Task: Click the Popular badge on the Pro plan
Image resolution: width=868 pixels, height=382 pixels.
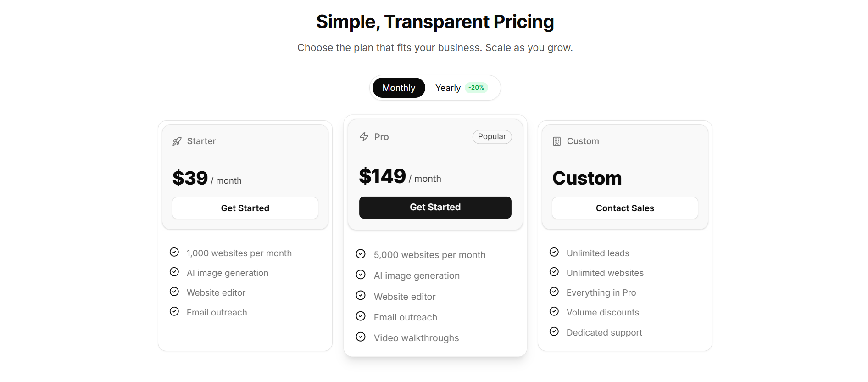Action: pos(492,136)
